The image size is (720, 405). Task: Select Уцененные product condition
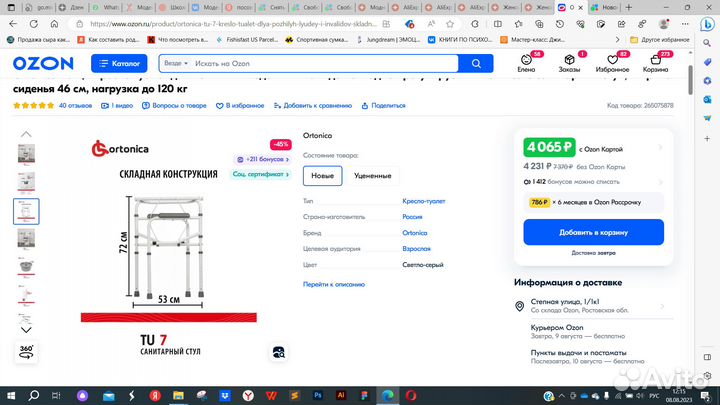click(372, 176)
